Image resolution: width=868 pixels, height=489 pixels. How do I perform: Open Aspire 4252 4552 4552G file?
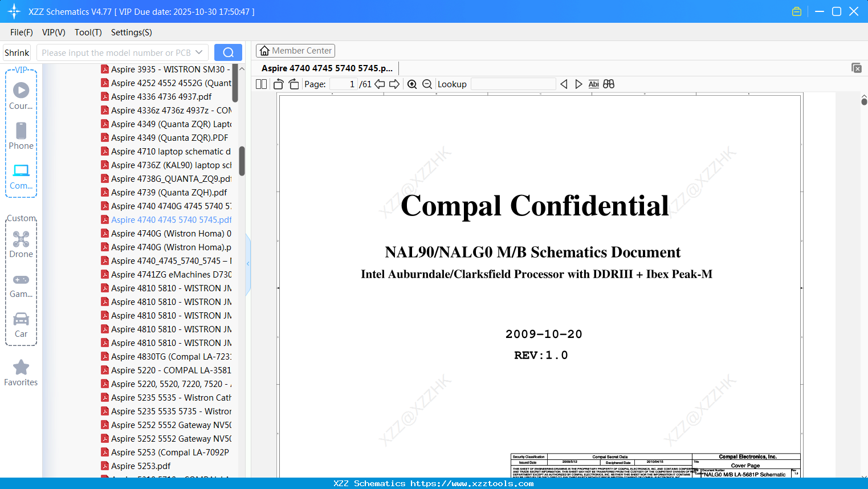pos(166,83)
